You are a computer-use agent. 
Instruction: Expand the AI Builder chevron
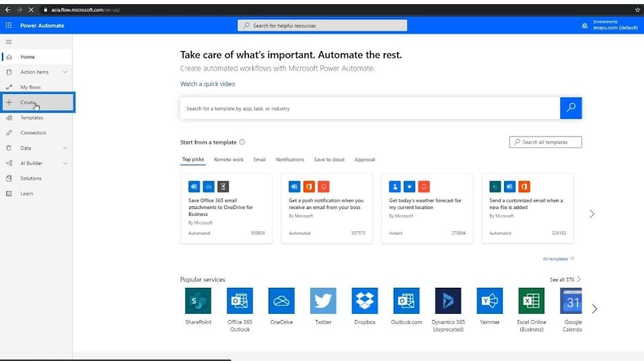65,163
